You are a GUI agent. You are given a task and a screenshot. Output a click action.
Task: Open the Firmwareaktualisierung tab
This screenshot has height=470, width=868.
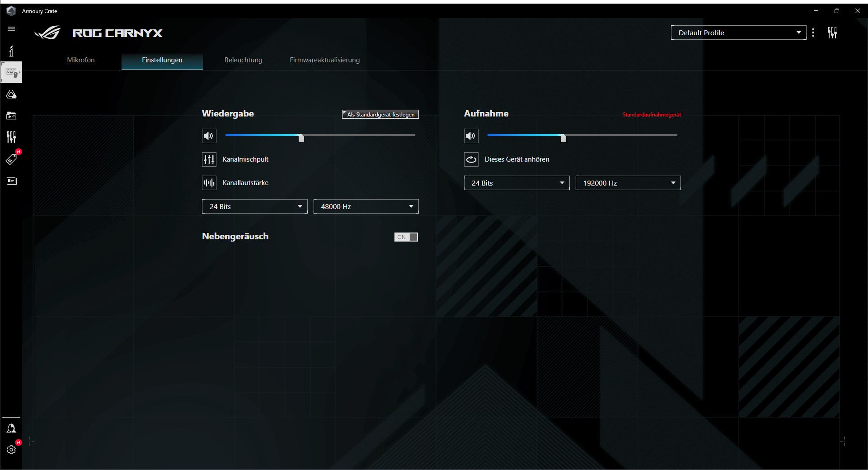[x=324, y=60]
